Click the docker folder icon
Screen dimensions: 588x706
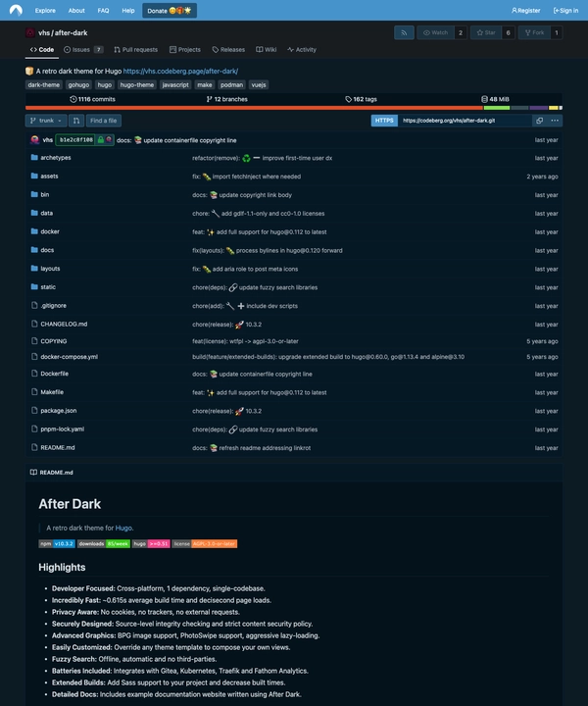(34, 231)
